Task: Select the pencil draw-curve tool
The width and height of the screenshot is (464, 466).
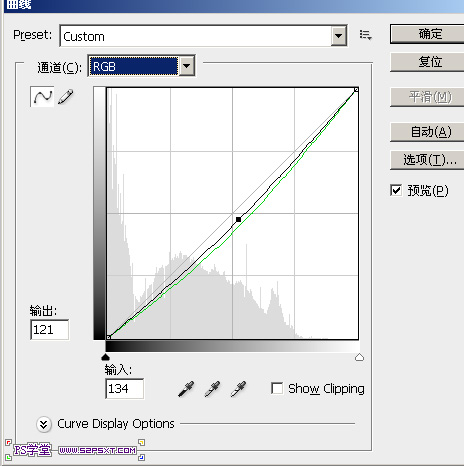Action: pos(66,97)
